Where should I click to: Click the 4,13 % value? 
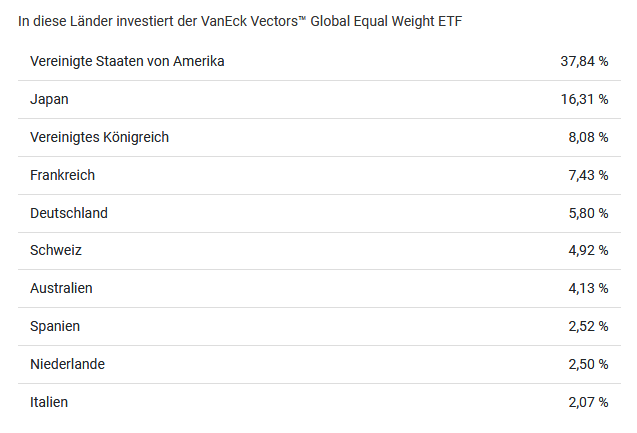click(588, 288)
